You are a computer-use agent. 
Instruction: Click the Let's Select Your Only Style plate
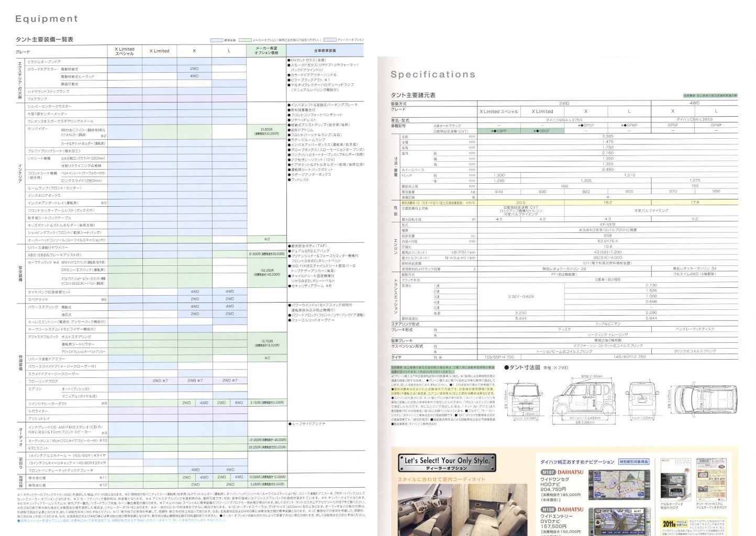(447, 462)
